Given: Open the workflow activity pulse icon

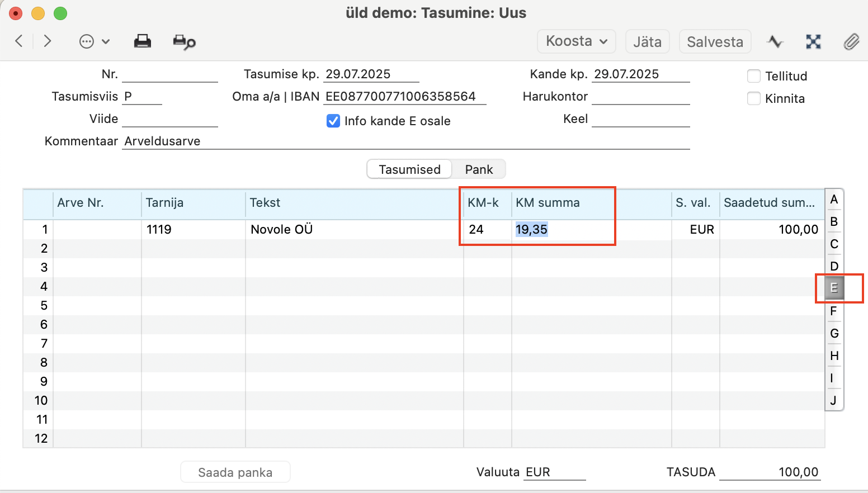Looking at the screenshot, I should pos(775,41).
